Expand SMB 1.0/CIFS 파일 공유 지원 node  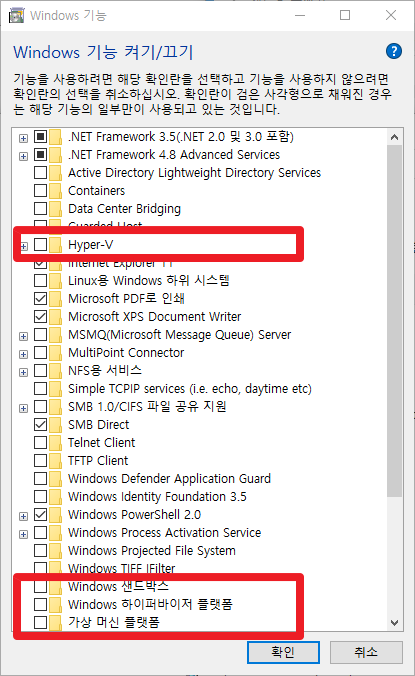point(24,408)
